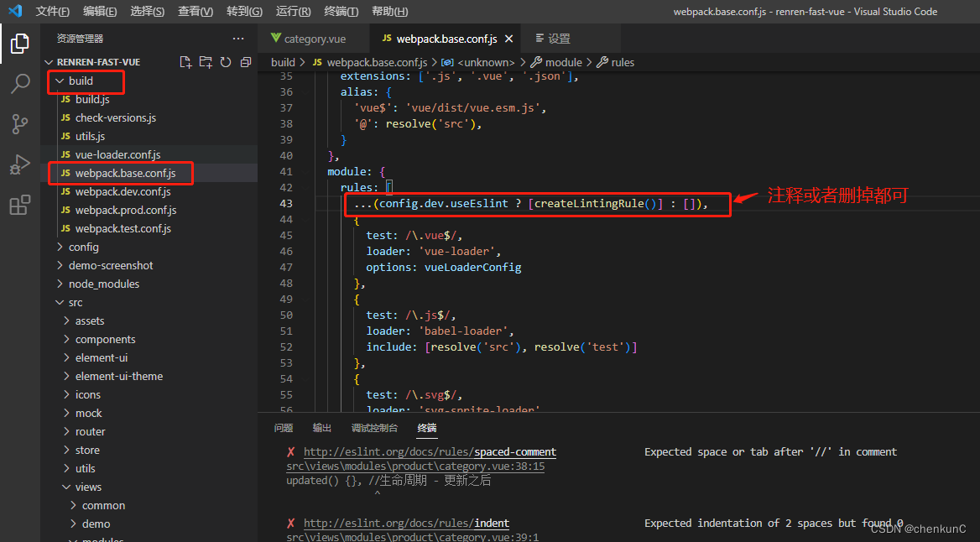The height and width of the screenshot is (542, 980).
Task: Click breadcrumb item 'module'
Action: (557, 63)
